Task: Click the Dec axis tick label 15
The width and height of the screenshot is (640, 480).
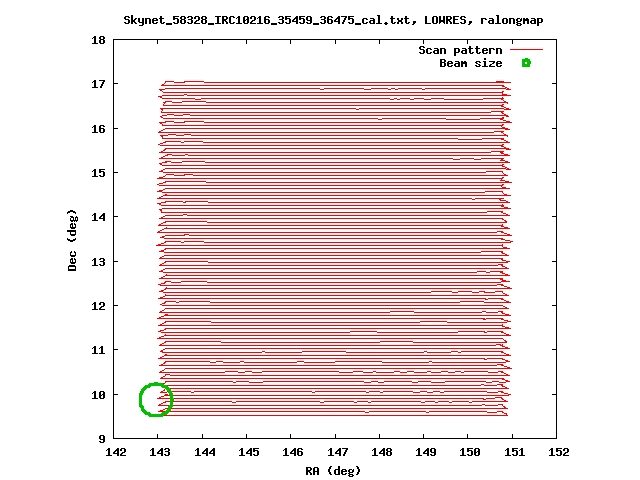Action: click(x=98, y=173)
